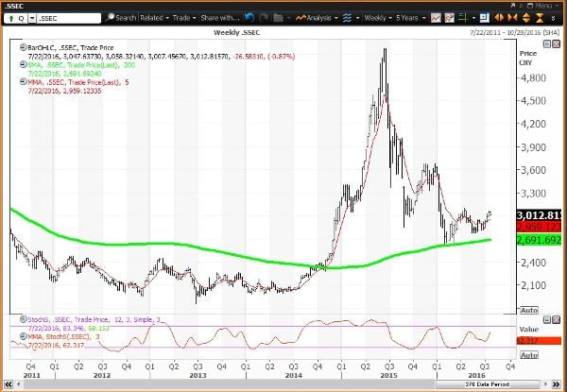Open the Menu in title bar

pos(545,6)
